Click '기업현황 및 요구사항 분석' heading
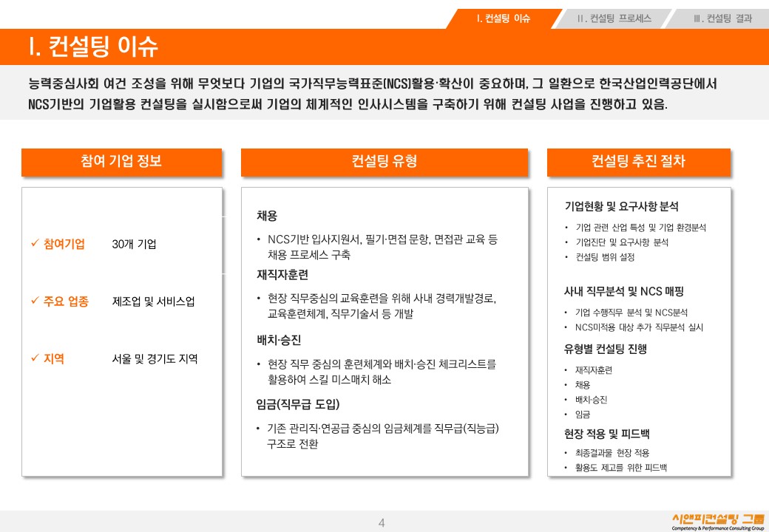The image size is (769, 532). point(621,206)
